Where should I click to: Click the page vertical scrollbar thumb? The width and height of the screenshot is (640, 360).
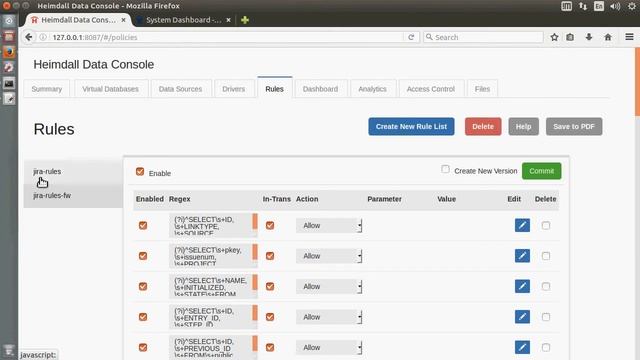[x=637, y=82]
